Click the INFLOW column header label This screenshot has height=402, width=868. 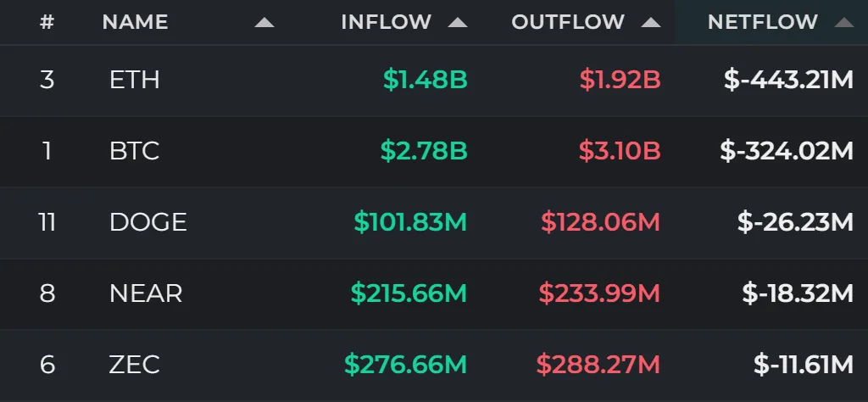[x=386, y=22]
